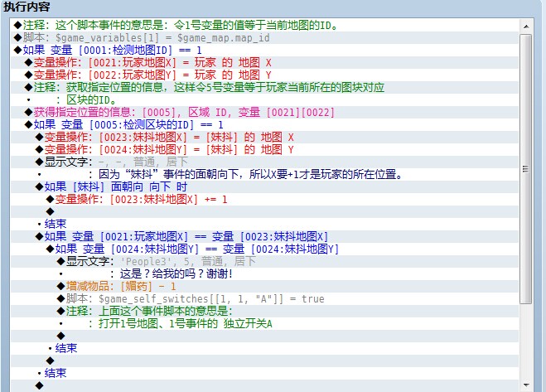Click the vertical scrollbar thumb
Viewport: 546px width, 392px height.
click(x=526, y=169)
